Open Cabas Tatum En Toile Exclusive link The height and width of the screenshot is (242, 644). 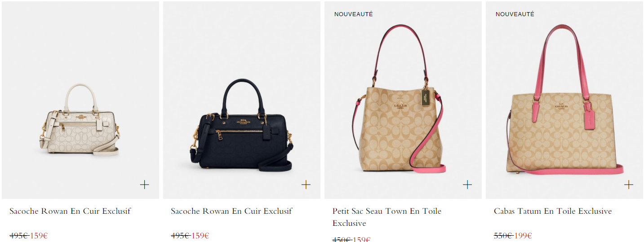click(553, 211)
